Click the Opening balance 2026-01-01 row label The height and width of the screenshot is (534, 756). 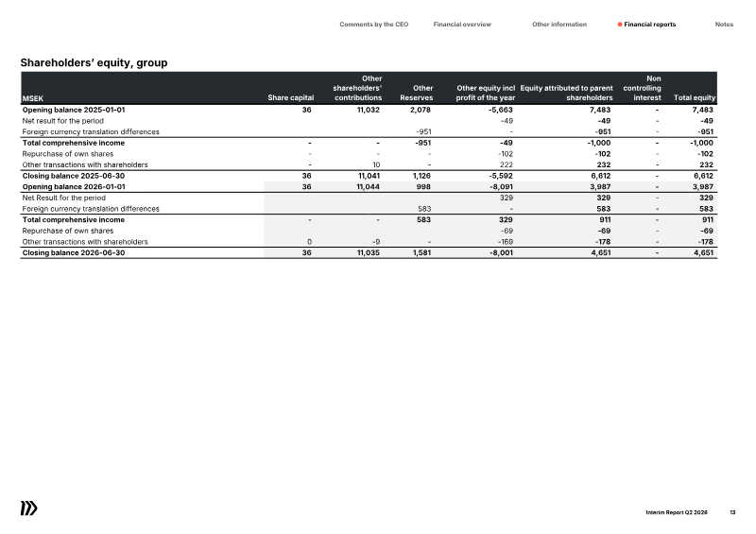(x=74, y=187)
